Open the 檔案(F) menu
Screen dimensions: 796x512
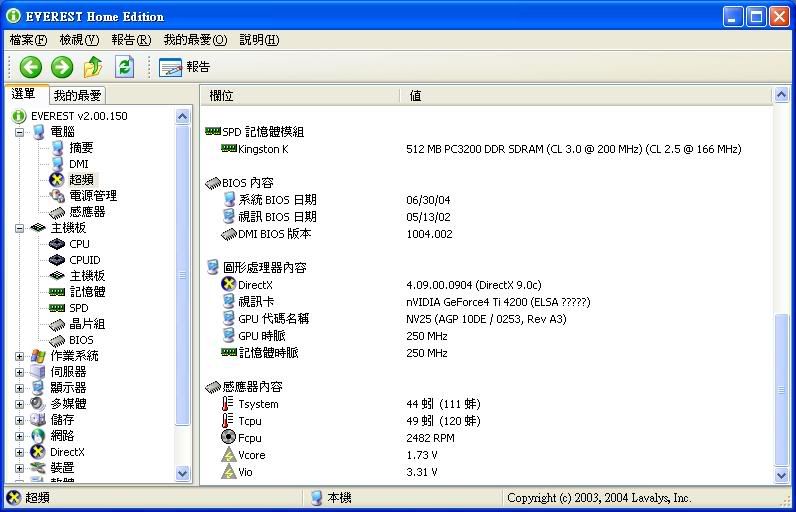28,40
